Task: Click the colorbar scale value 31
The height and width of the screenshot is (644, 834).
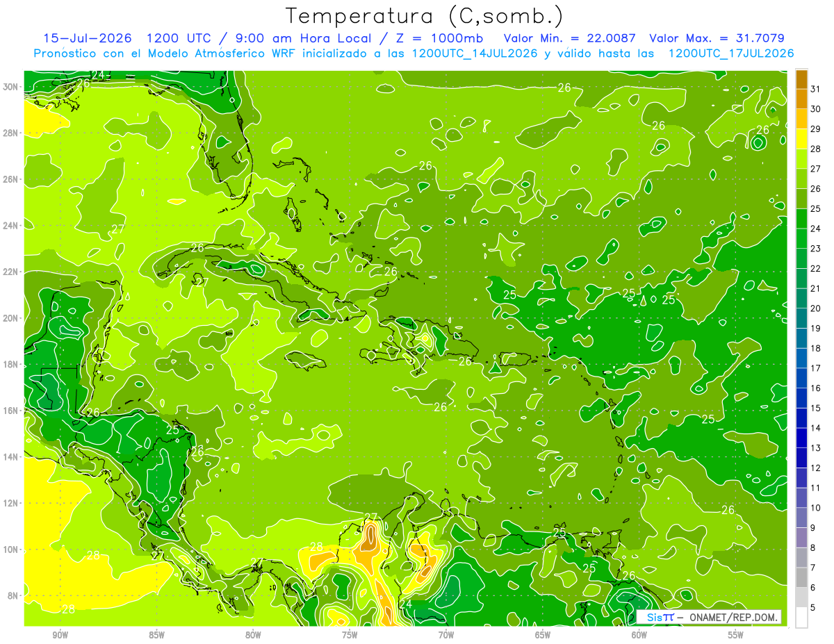Action: (x=816, y=89)
